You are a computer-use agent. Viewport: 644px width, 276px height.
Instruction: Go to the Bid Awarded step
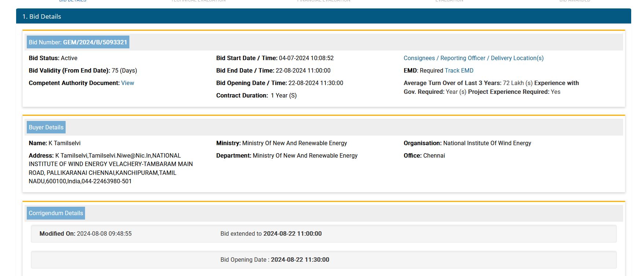574,1
